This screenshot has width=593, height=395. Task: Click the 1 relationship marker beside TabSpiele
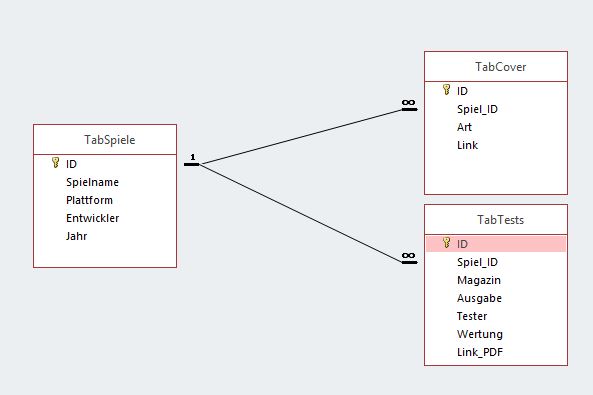coord(193,157)
